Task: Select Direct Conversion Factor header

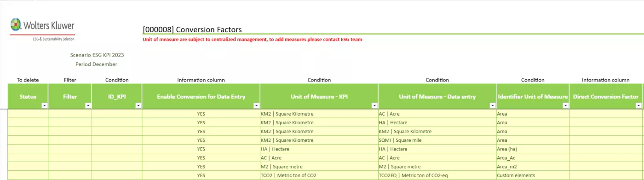Action: coord(606,97)
